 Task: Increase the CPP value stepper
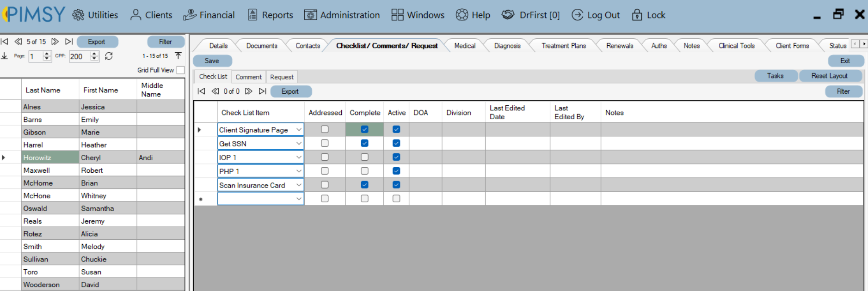[94, 54]
